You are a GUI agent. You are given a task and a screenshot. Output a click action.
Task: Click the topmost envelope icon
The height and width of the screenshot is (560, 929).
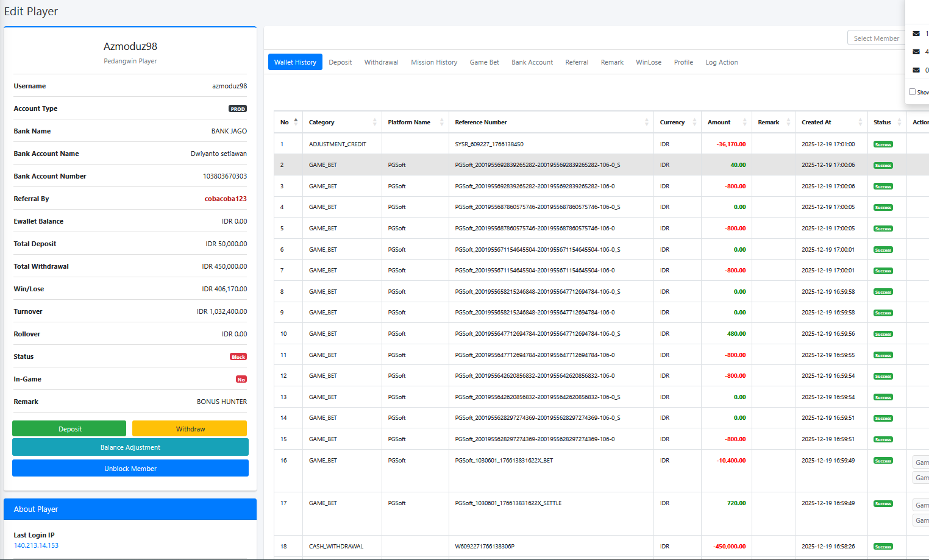click(916, 34)
